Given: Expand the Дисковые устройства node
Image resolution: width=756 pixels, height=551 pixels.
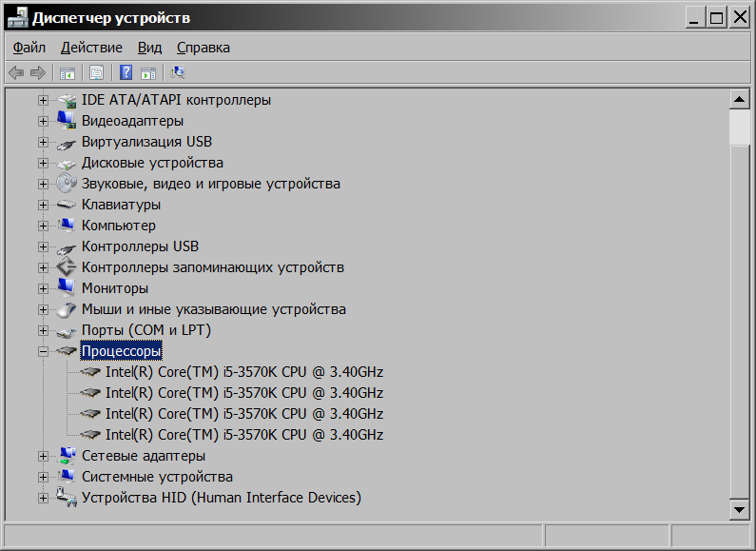Looking at the screenshot, I should tap(43, 163).
